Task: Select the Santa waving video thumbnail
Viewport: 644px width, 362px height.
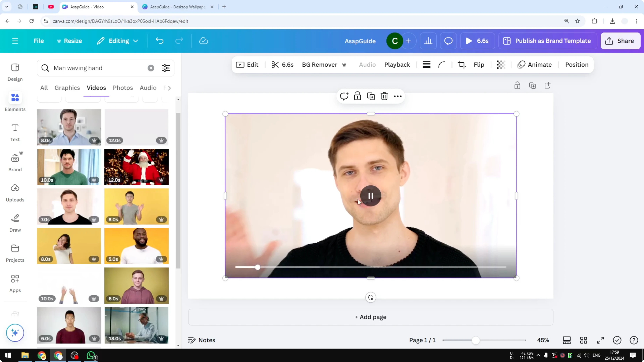Action: [136, 167]
